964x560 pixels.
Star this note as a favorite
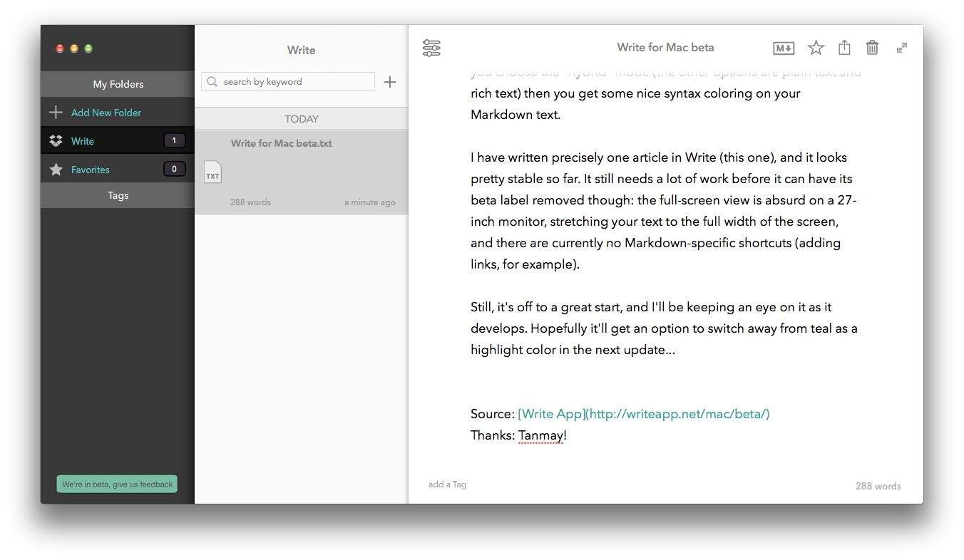[816, 48]
